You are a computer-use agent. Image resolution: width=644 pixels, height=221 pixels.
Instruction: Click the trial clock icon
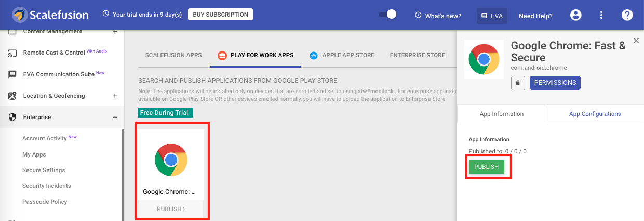click(x=106, y=14)
